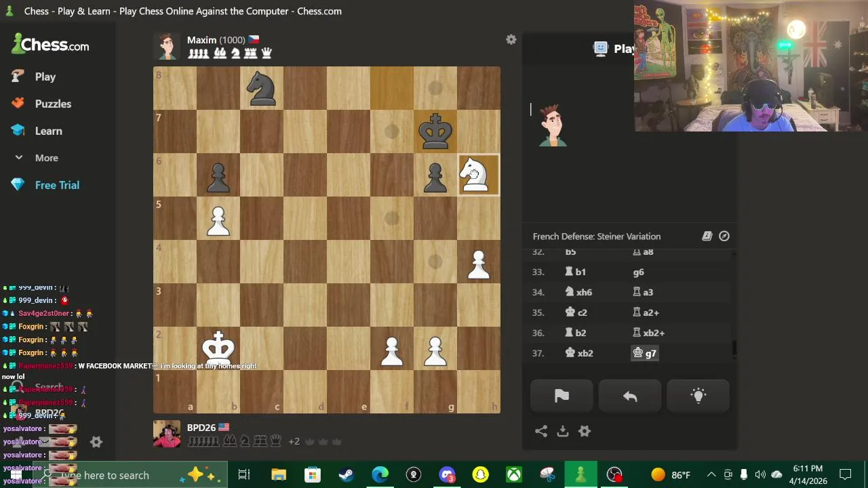Open the notification center icon
This screenshot has width=868, height=488.
point(846,475)
